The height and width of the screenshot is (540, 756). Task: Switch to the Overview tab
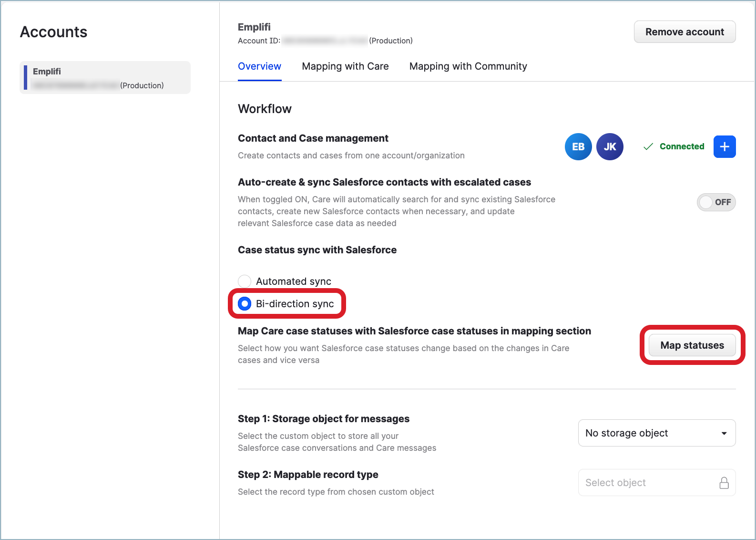pos(259,66)
